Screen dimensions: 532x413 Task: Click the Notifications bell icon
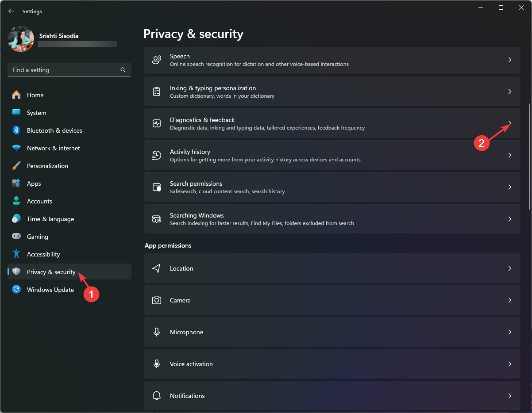pos(156,396)
